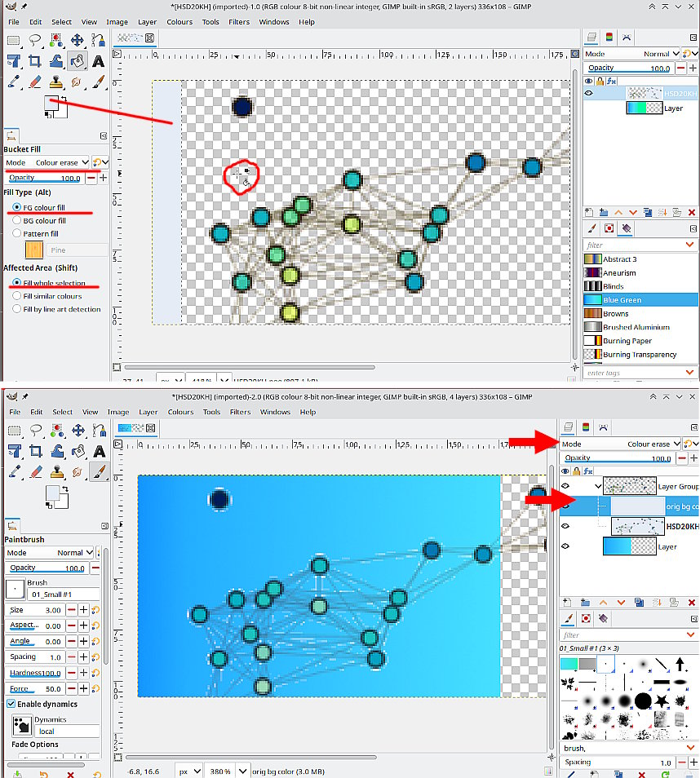Decrease Bucket Fill Opacity with minus button
The image size is (700, 778).
pyautogui.click(x=91, y=178)
